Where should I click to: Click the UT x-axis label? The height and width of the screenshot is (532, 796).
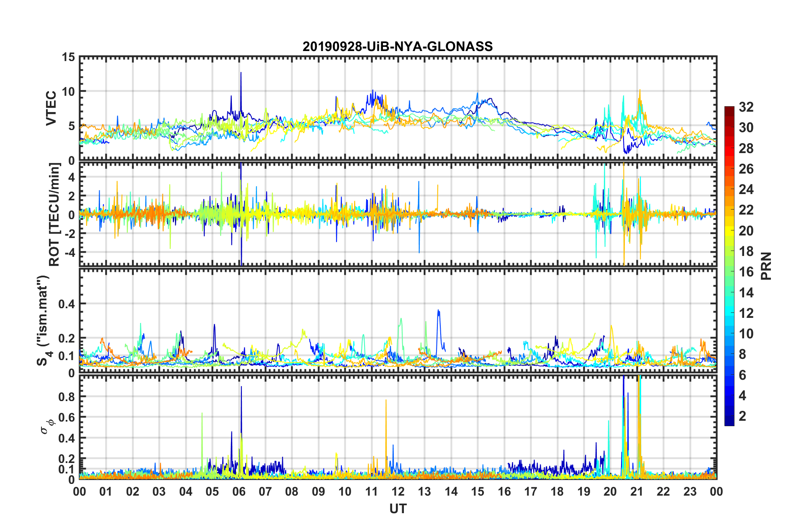(x=398, y=509)
